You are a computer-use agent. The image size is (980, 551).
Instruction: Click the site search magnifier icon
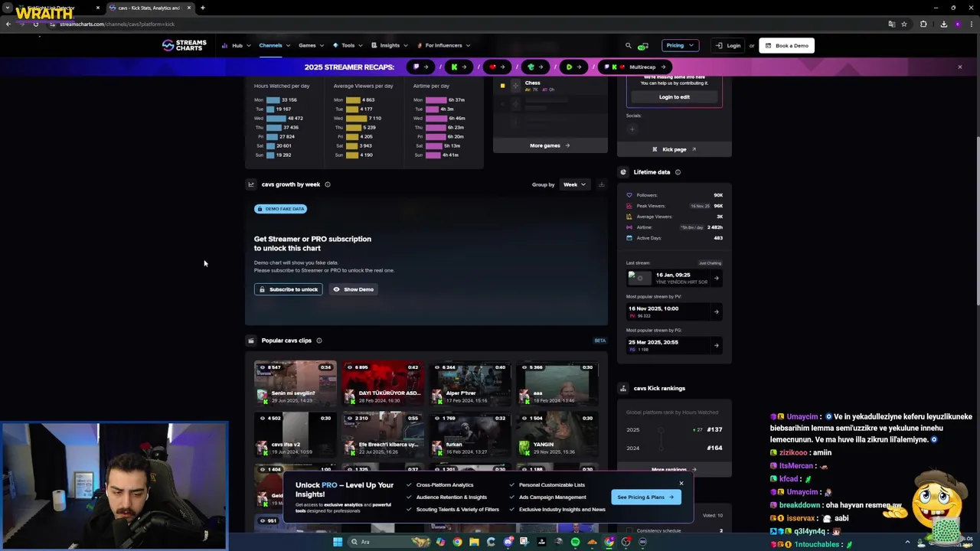click(x=629, y=45)
